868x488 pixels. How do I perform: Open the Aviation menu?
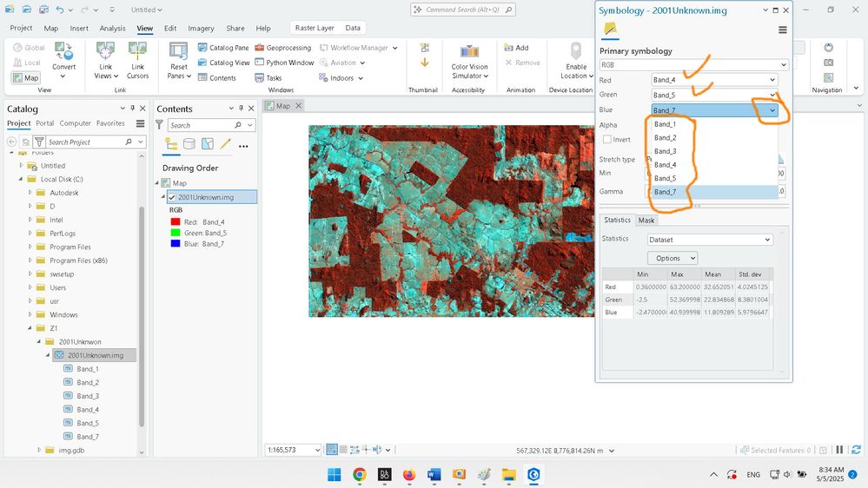[341, 63]
